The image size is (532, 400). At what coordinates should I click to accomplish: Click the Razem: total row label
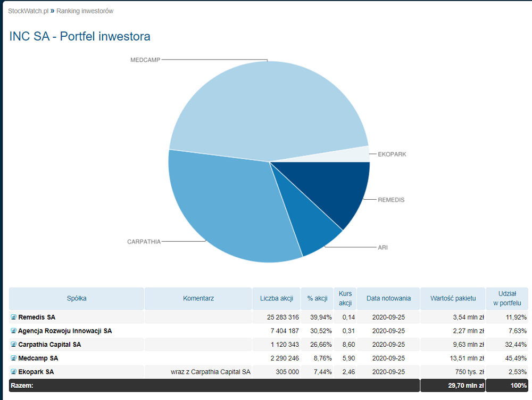(x=22, y=386)
